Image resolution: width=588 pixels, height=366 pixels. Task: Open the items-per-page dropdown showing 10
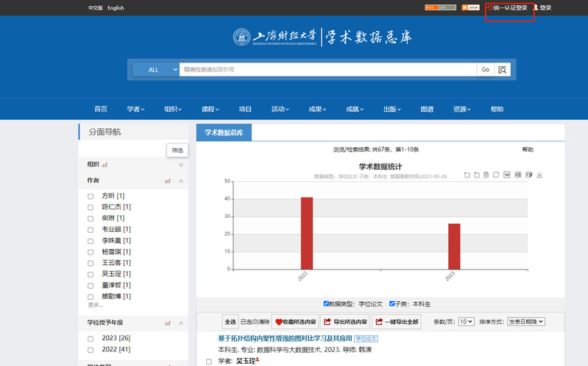(466, 322)
